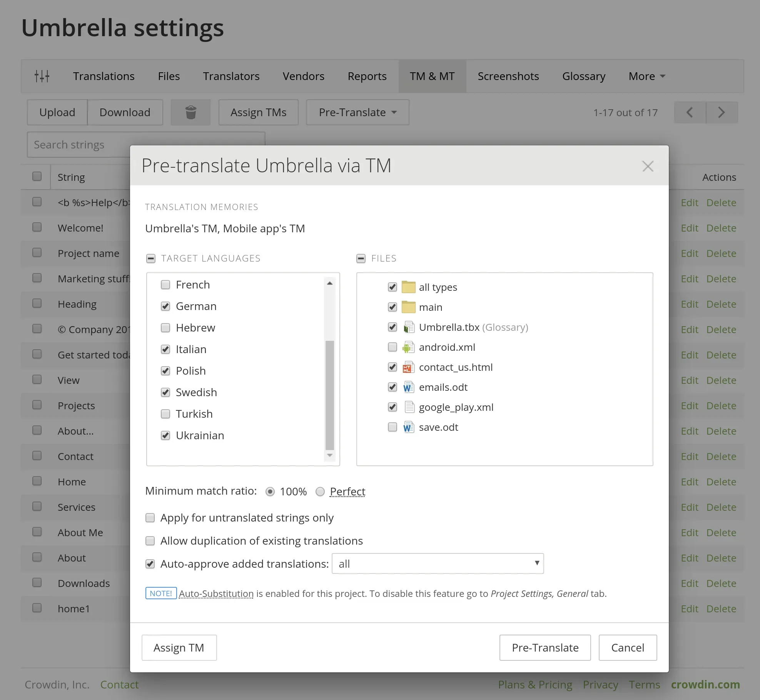Screen dimensions: 760x700
Task: Focus the Search strings field
Action: 146,145
